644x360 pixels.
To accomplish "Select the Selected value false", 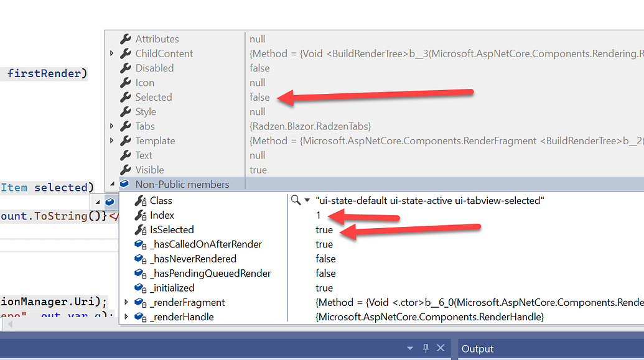I will (259, 97).
